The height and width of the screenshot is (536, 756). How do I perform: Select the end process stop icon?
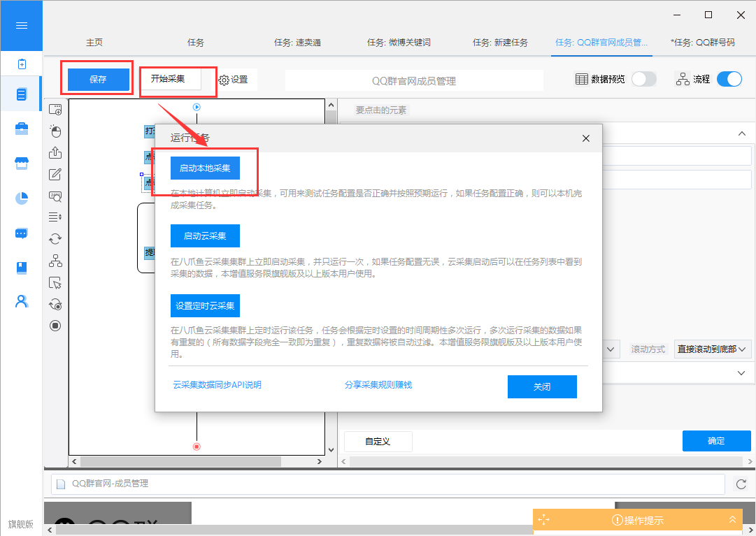55,326
